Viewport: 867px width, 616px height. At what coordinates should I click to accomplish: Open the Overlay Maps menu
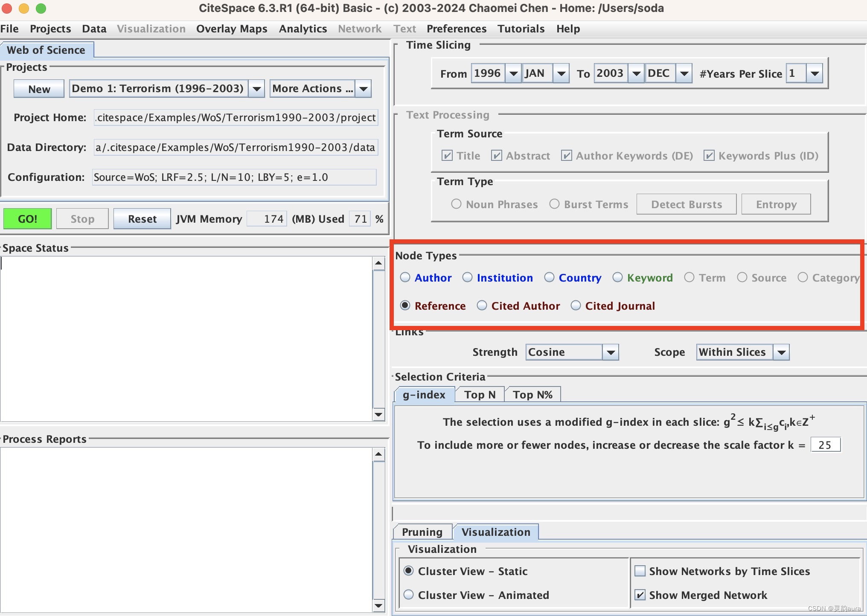pyautogui.click(x=231, y=29)
